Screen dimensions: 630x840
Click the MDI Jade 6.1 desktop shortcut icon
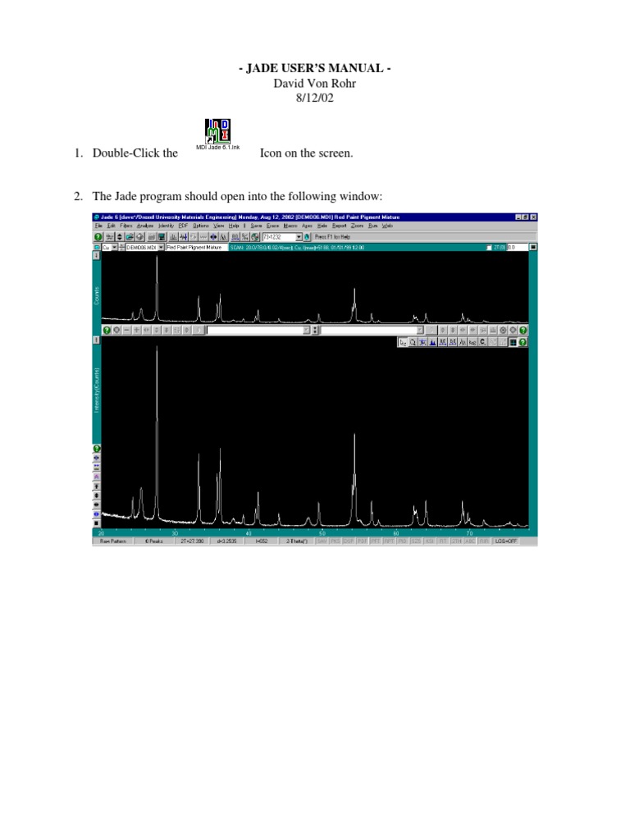217,132
